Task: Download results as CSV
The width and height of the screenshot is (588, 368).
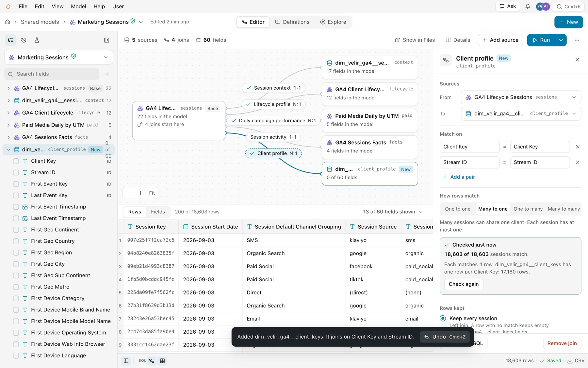Action: 576,360
